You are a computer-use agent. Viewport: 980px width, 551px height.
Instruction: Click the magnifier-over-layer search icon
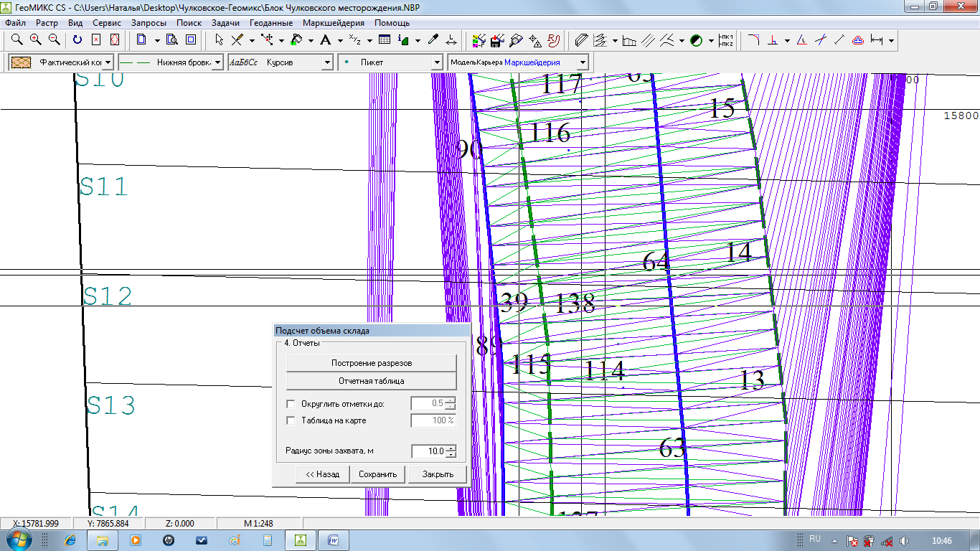(x=516, y=40)
